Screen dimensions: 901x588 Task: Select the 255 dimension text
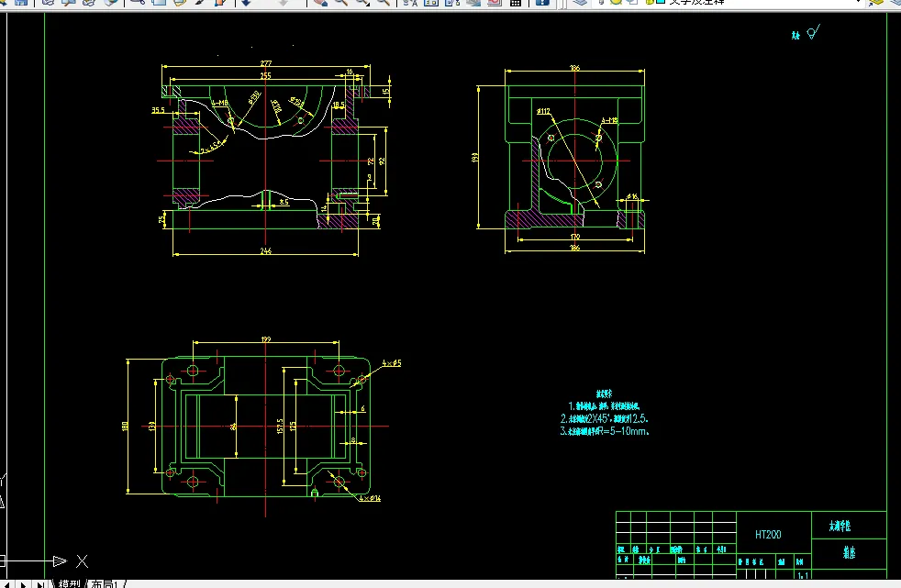pos(265,75)
